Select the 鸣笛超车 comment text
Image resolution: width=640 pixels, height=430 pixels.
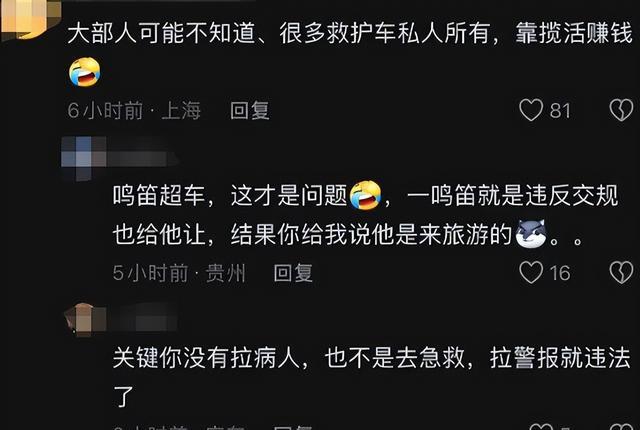(366, 215)
